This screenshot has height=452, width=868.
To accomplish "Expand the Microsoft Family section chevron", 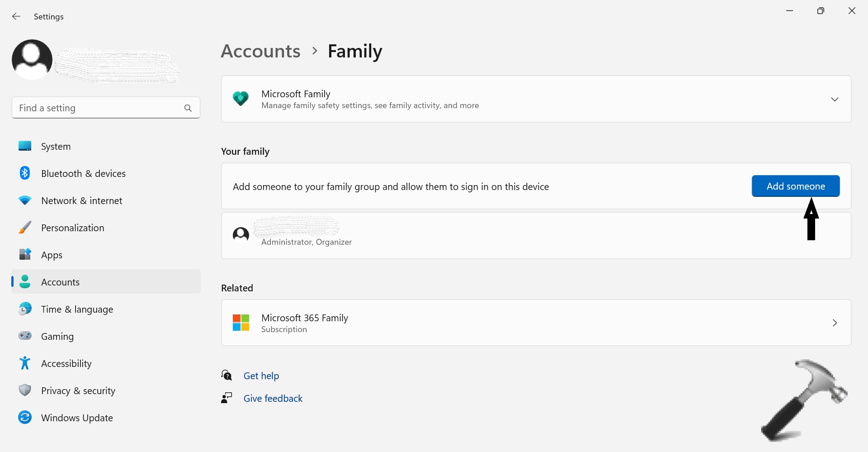I will (x=835, y=99).
